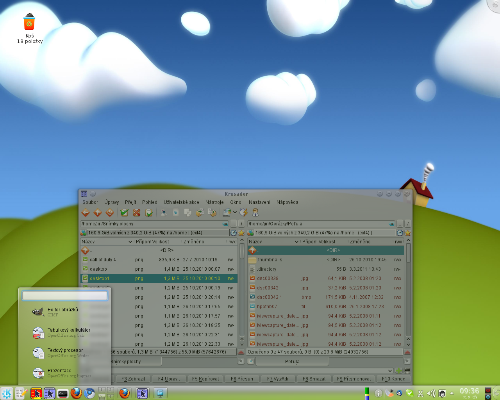Click the Home directory toolbar icon
This screenshot has width=500, height=400.
tap(110, 212)
